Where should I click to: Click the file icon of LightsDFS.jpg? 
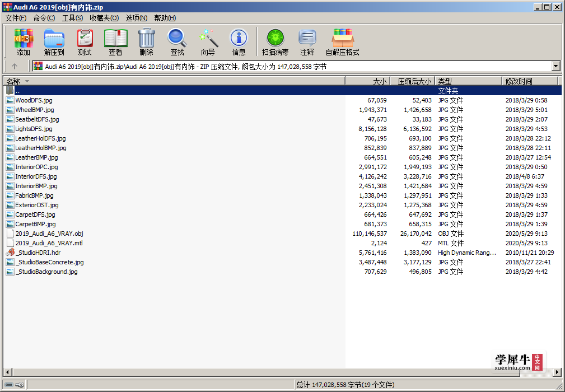pyautogui.click(x=10, y=129)
